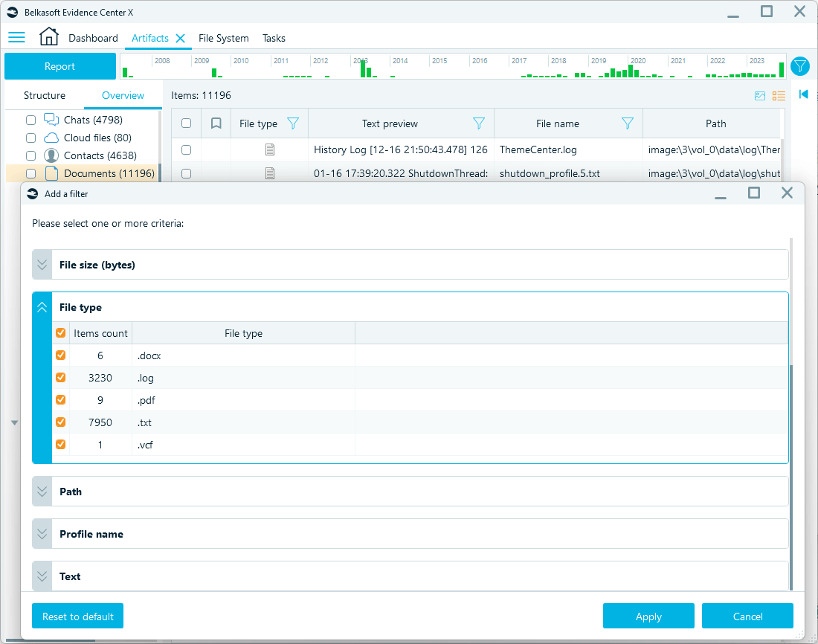Open the hamburger main menu
This screenshot has height=644, width=818.
[16, 38]
